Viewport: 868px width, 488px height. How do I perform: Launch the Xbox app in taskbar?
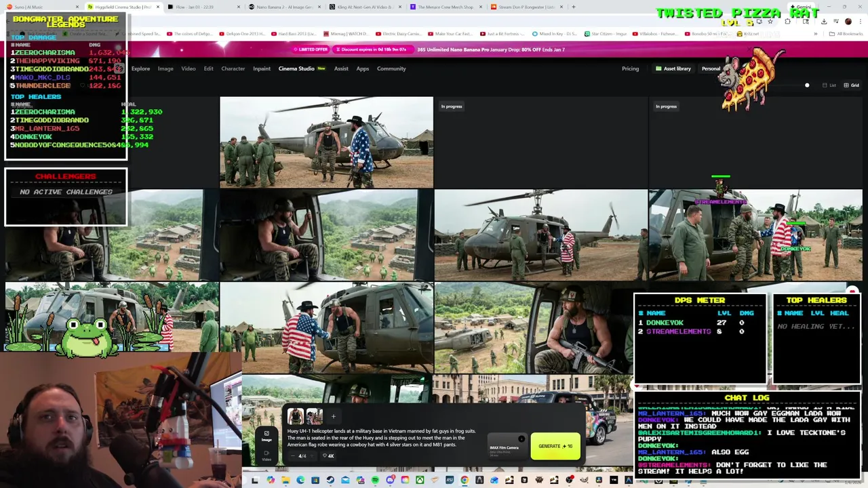(x=420, y=481)
